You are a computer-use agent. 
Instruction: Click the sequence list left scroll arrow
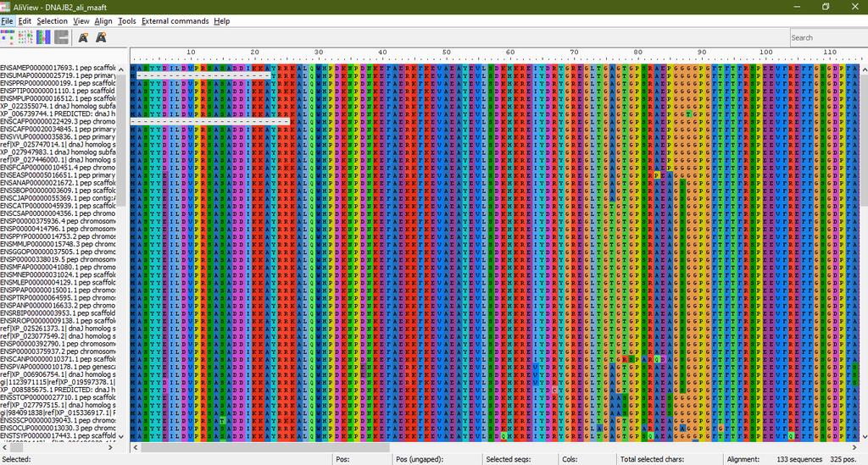[4, 447]
